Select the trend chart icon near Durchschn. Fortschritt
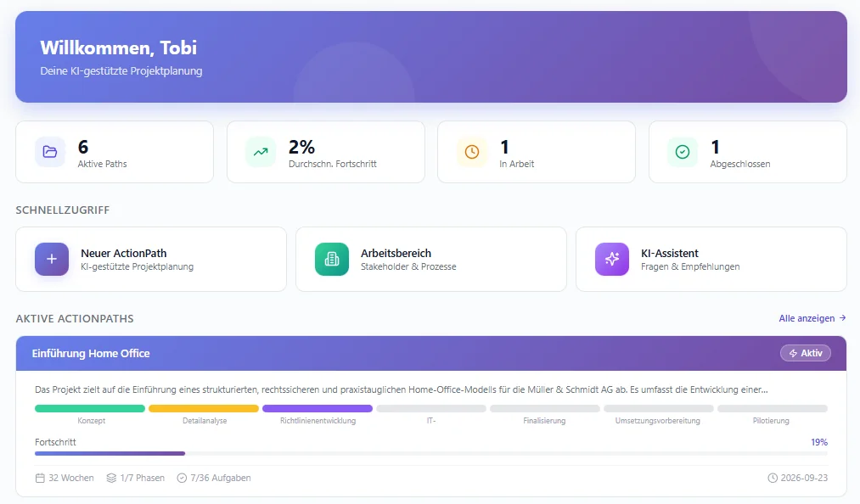860x504 pixels. point(260,151)
